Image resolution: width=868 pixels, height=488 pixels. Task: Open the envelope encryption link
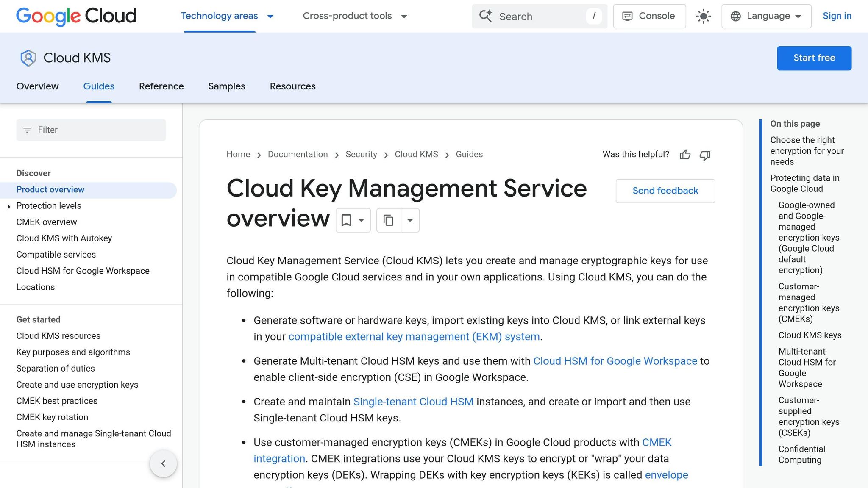[666, 475]
